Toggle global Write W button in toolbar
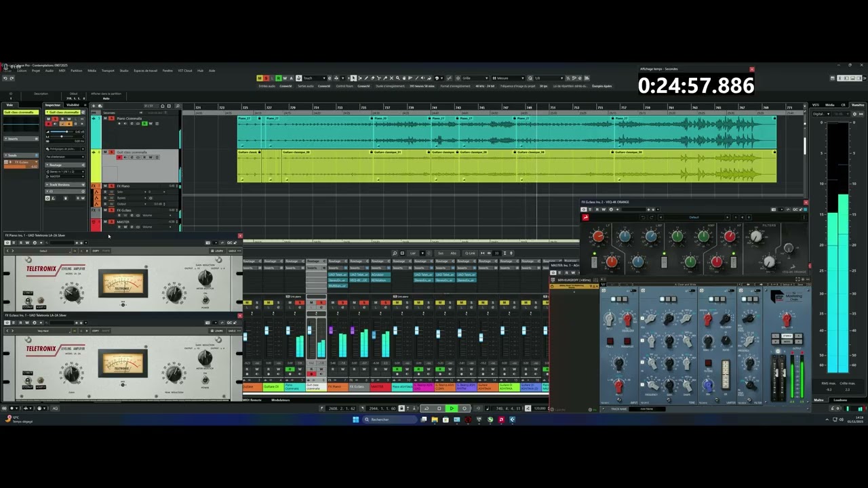The height and width of the screenshot is (488, 868). (285, 78)
